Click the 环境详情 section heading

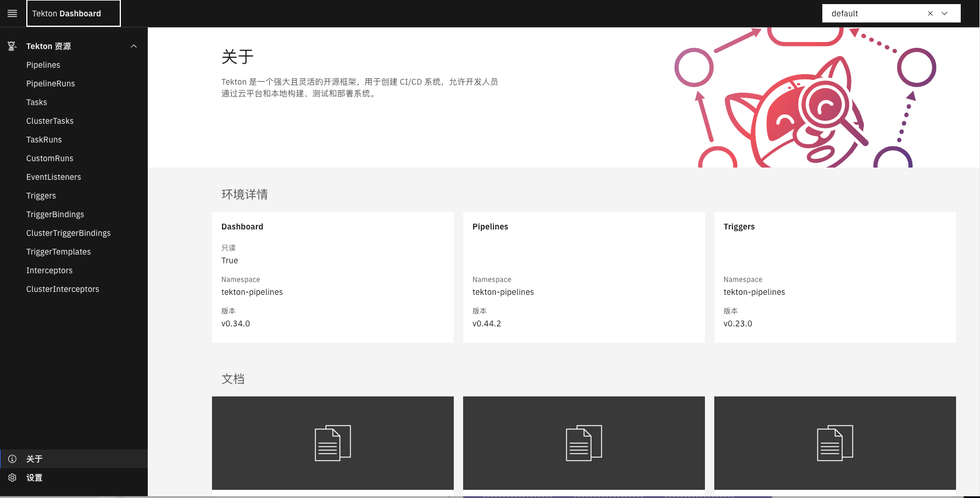point(245,194)
